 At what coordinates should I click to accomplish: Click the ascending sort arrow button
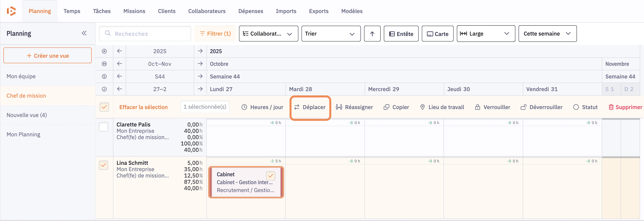(x=372, y=34)
